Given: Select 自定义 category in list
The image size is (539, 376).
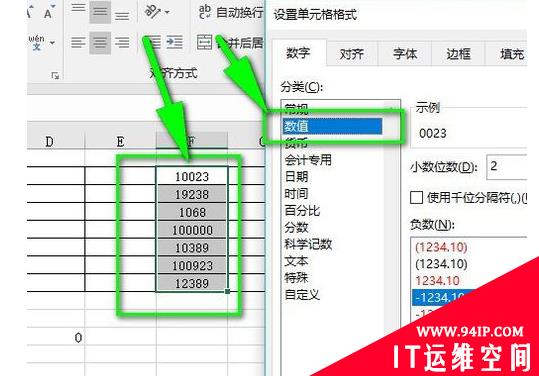Looking at the screenshot, I should [302, 295].
